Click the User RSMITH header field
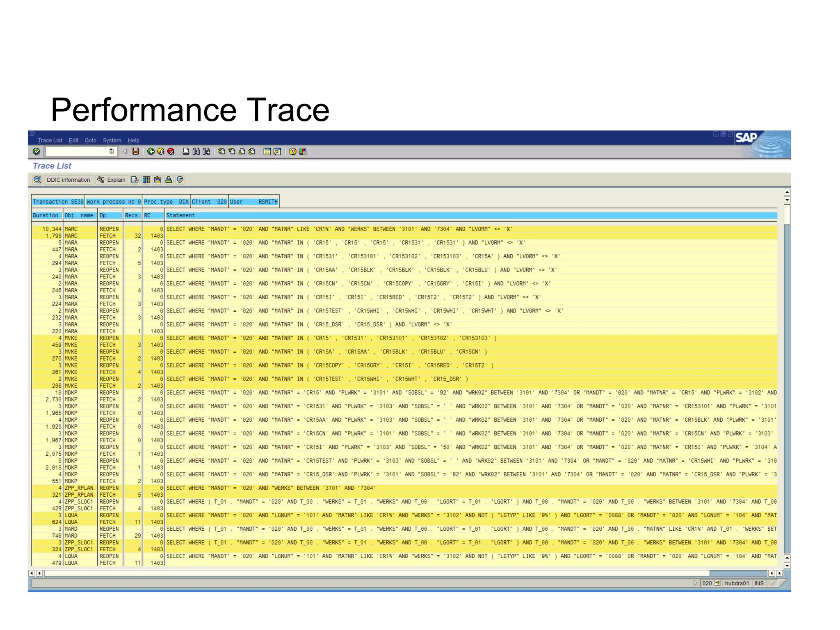840x630 pixels. tap(254, 201)
